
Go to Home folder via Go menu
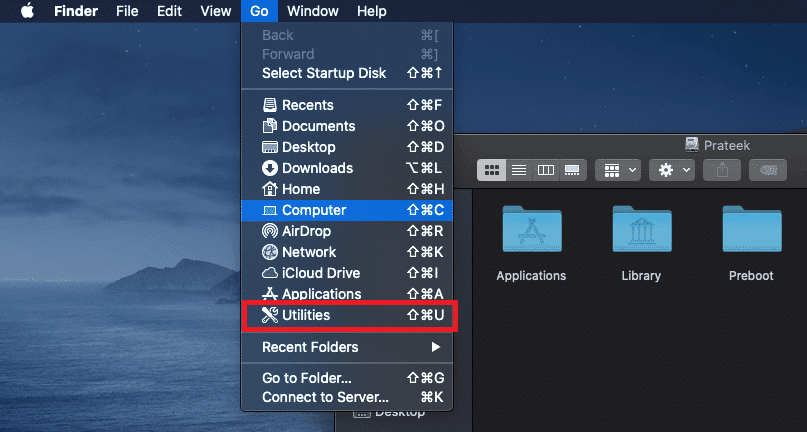(x=347, y=189)
